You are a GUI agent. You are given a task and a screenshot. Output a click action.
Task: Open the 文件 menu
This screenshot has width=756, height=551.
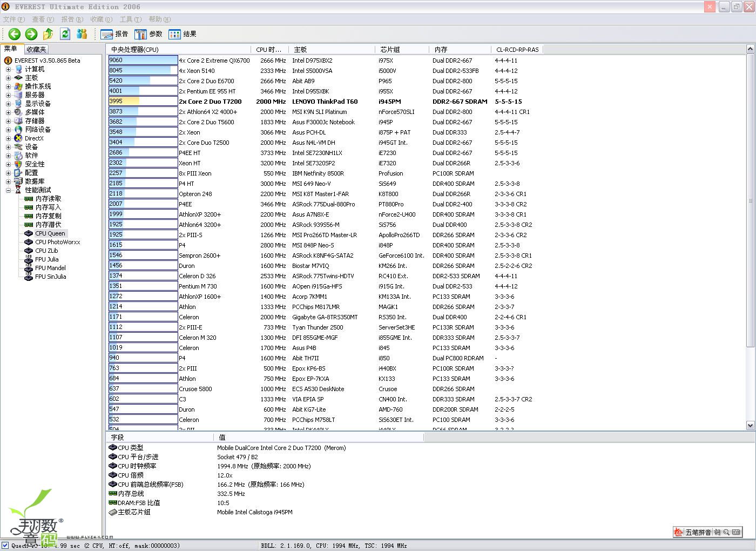13,19
